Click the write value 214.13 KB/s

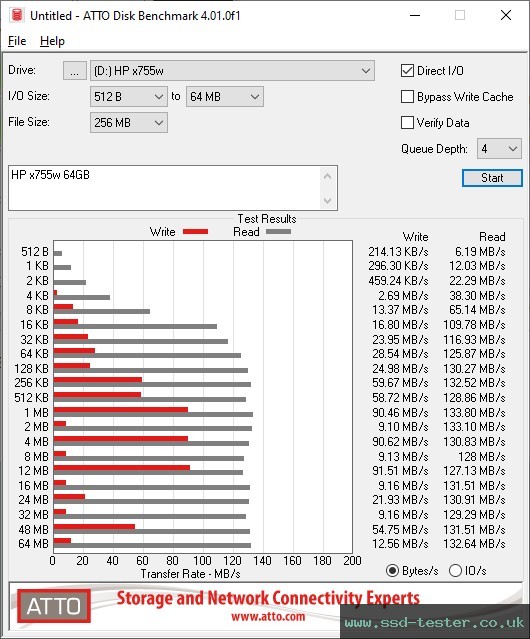(398, 252)
